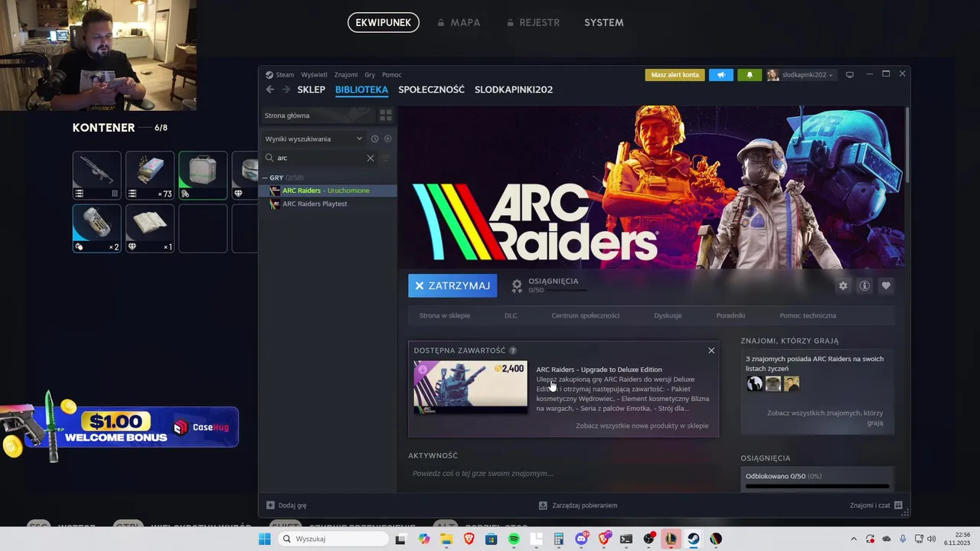
Task: Open the DLC link
Action: [511, 315]
